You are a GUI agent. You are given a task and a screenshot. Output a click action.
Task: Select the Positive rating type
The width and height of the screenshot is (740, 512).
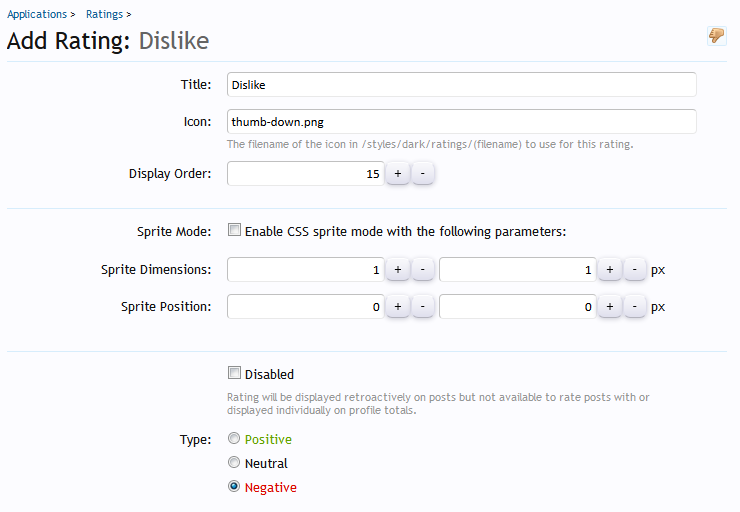pos(235,438)
